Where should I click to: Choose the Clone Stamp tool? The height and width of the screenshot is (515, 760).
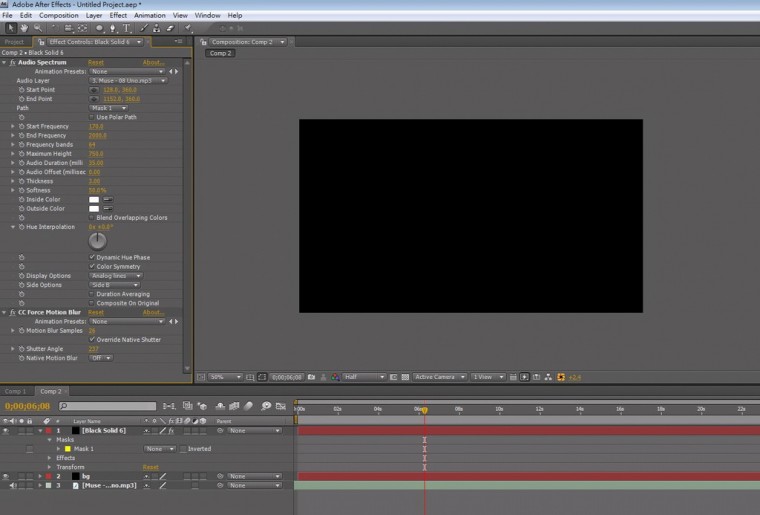click(x=157, y=28)
